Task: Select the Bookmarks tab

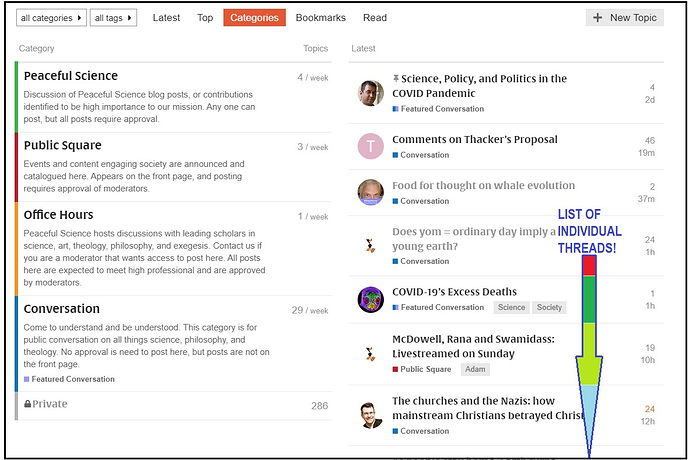Action: coord(320,18)
